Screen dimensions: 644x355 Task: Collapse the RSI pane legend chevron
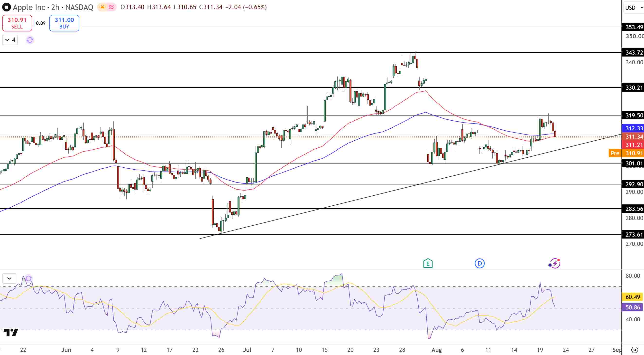click(9, 278)
